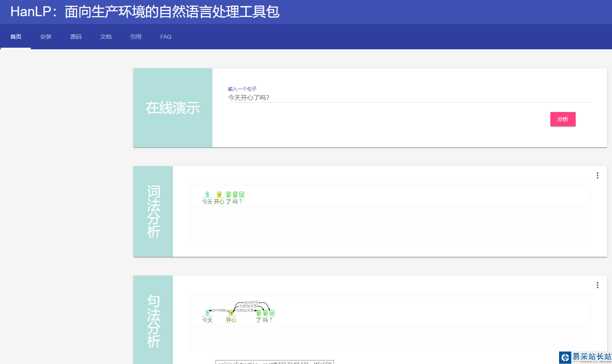The height and width of the screenshot is (364, 612).
Task: Click the 't' tag in 句法分析
Action: click(207, 313)
